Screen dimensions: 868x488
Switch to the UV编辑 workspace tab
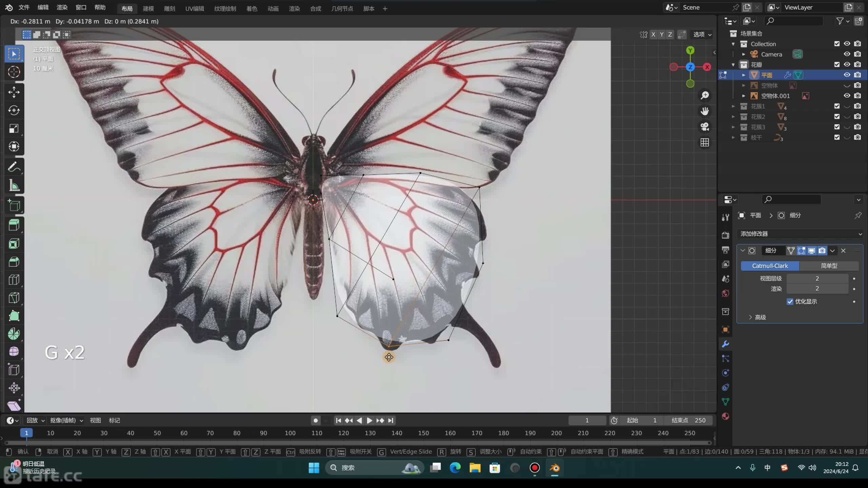point(195,8)
